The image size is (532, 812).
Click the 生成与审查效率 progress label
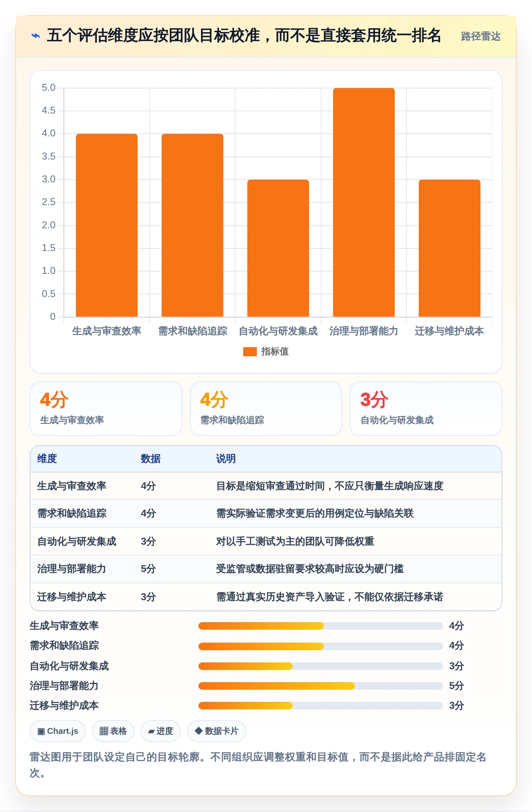[64, 626]
